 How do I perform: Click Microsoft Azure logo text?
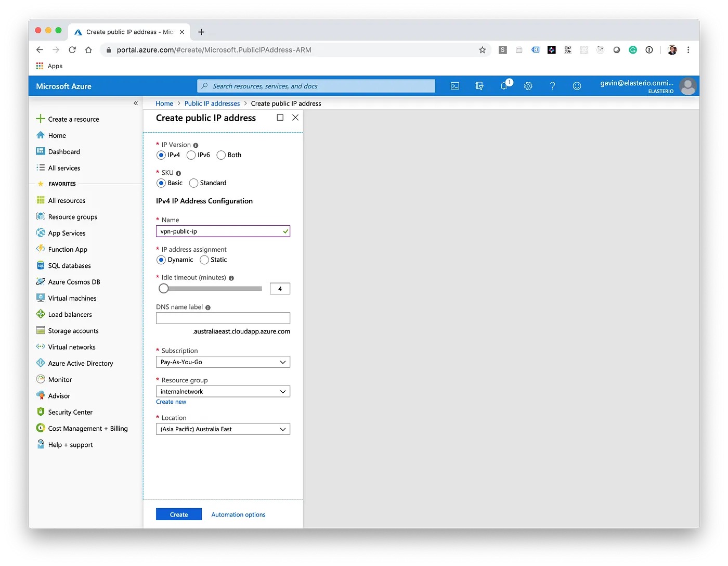coord(63,86)
